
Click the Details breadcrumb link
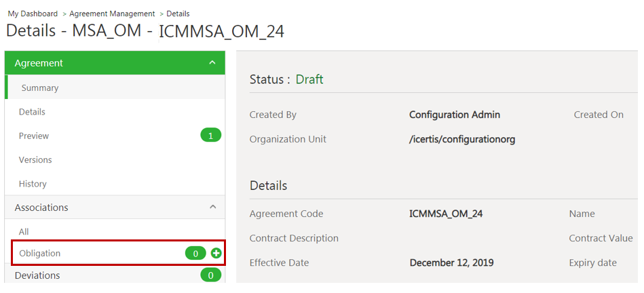[x=178, y=14]
